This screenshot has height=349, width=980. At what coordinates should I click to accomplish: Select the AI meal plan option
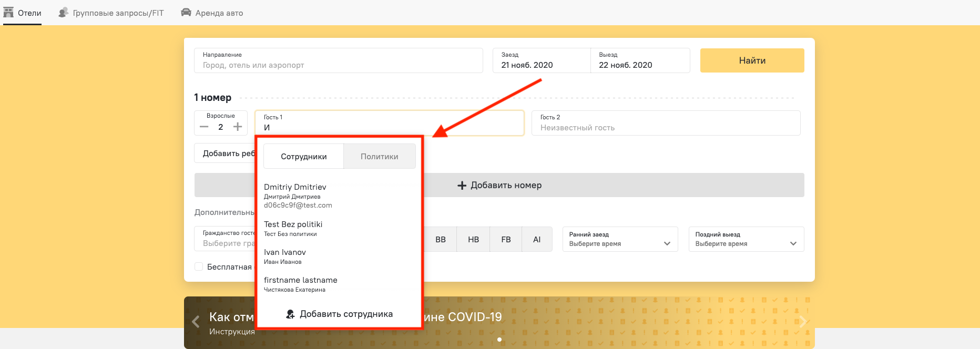click(x=537, y=240)
